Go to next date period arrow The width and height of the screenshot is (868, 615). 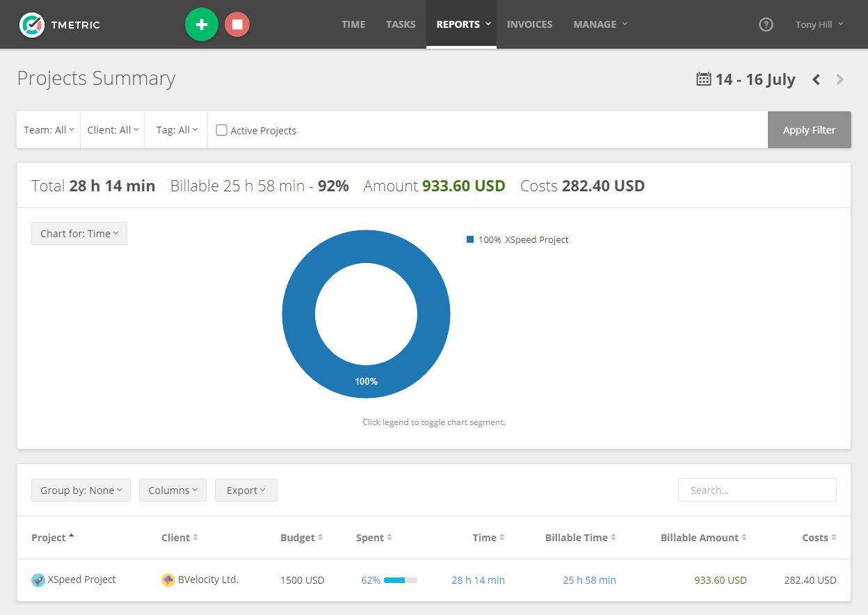[840, 79]
